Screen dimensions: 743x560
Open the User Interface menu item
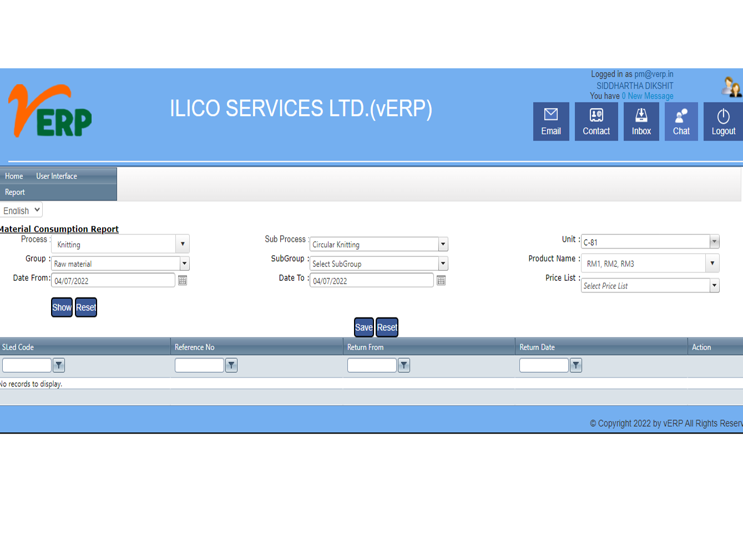(57, 176)
